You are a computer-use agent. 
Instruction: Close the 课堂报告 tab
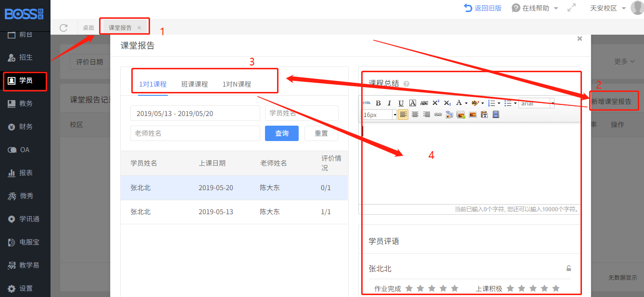pyautogui.click(x=139, y=28)
